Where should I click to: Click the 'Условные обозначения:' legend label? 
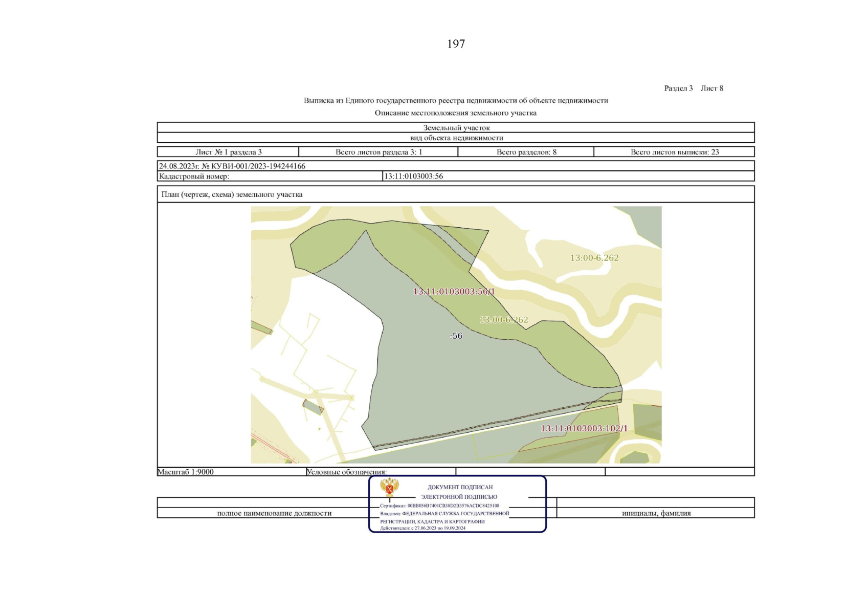346,472
